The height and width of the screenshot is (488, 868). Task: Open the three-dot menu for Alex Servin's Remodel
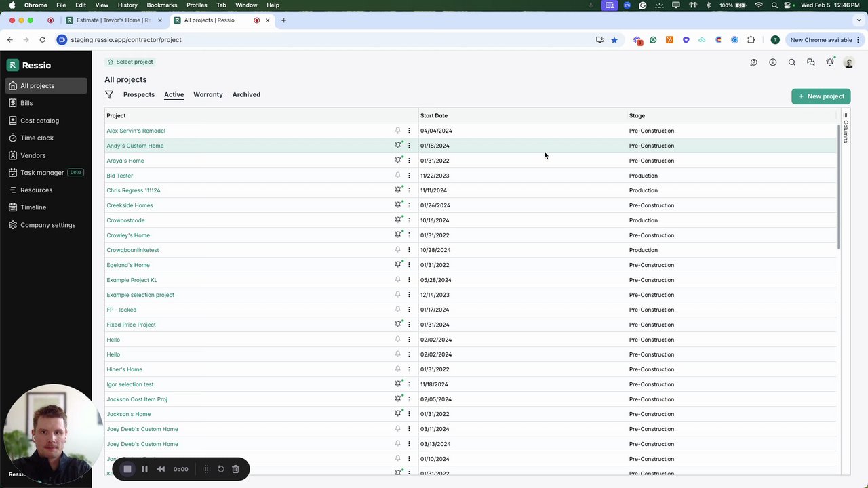[409, 131]
